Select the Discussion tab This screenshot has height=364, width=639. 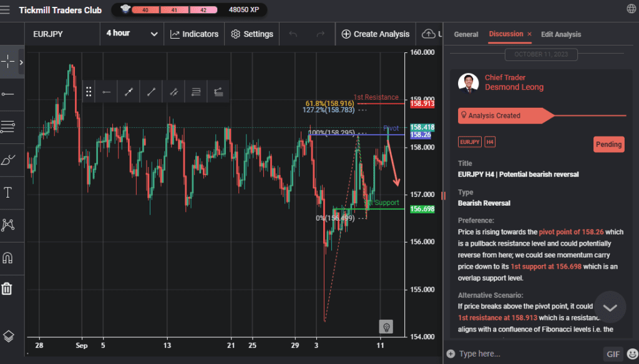click(505, 34)
